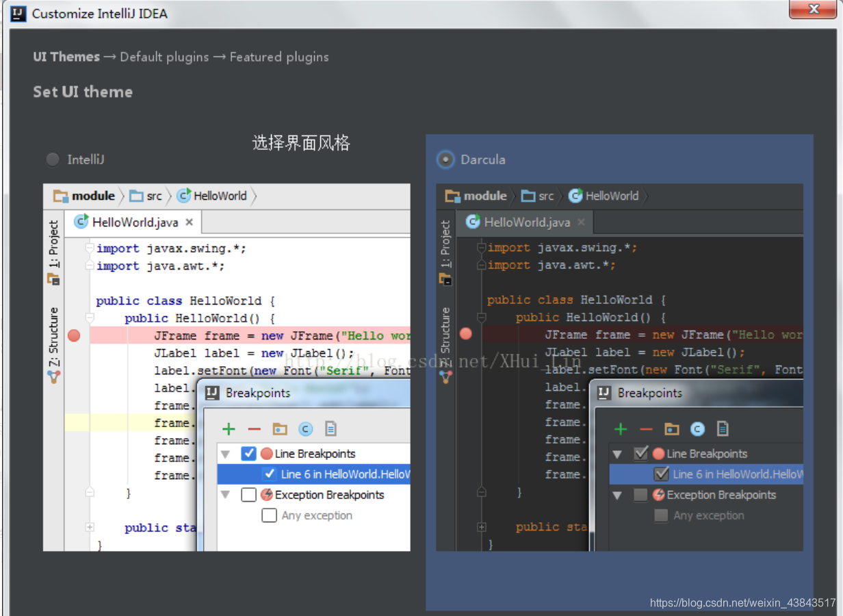Toggle Exception Breakpoints checkbox in Darcula preview
The height and width of the screenshot is (616, 843).
[640, 495]
